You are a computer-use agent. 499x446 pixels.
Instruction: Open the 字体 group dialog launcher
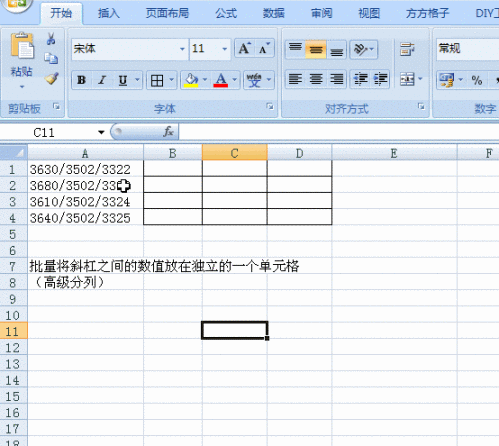270,107
